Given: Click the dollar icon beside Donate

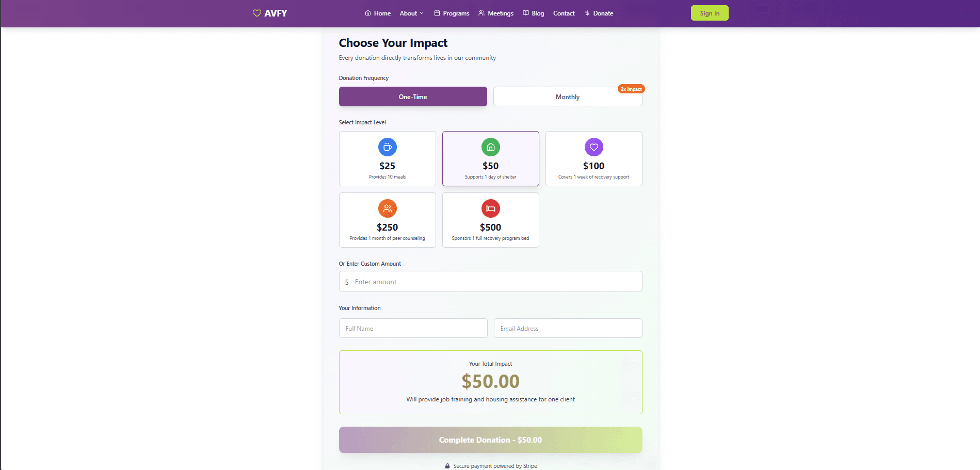Looking at the screenshot, I should pyautogui.click(x=586, y=12).
